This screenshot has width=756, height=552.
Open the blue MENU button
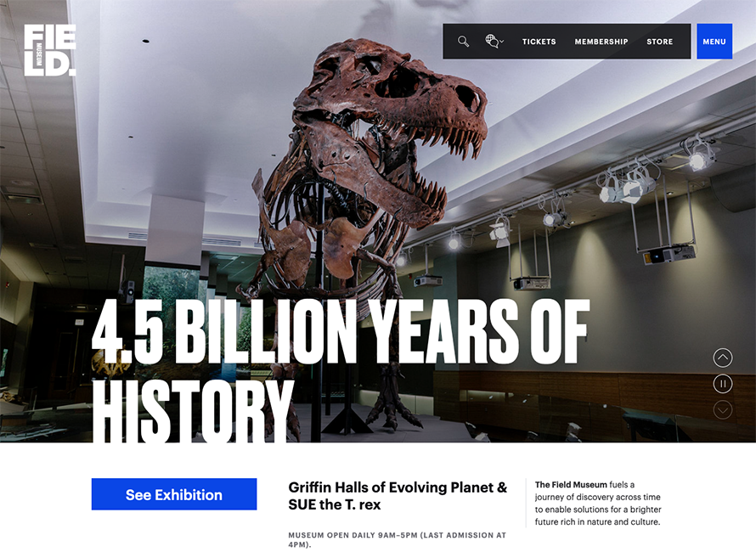click(714, 42)
